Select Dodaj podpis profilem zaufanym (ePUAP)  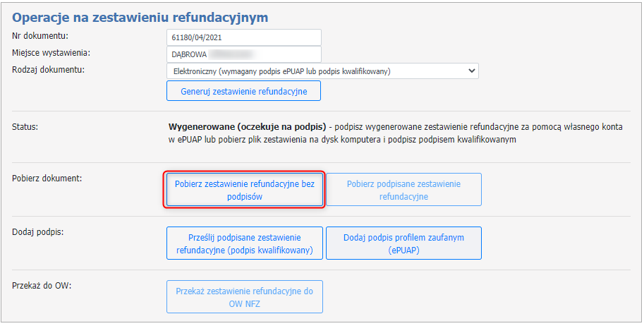click(403, 243)
